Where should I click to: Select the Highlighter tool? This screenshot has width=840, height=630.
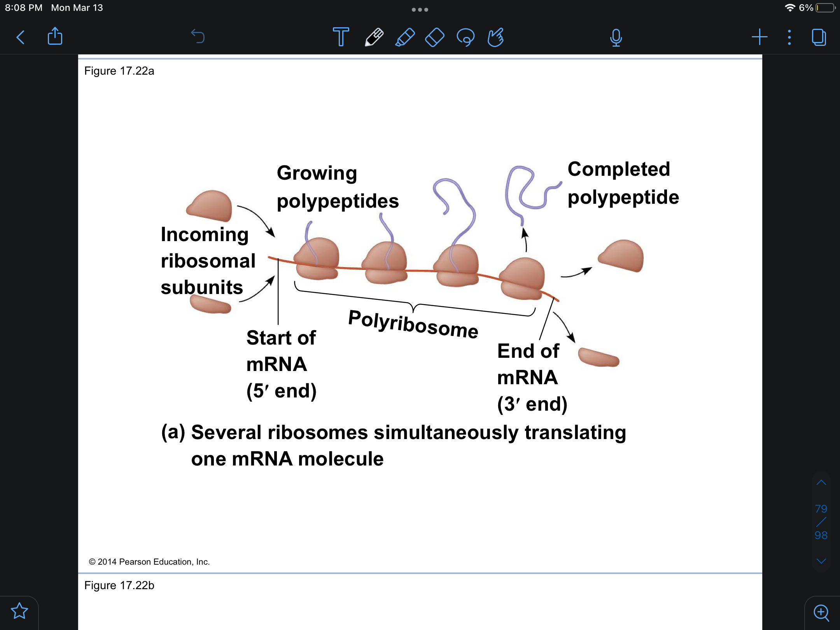[405, 37]
